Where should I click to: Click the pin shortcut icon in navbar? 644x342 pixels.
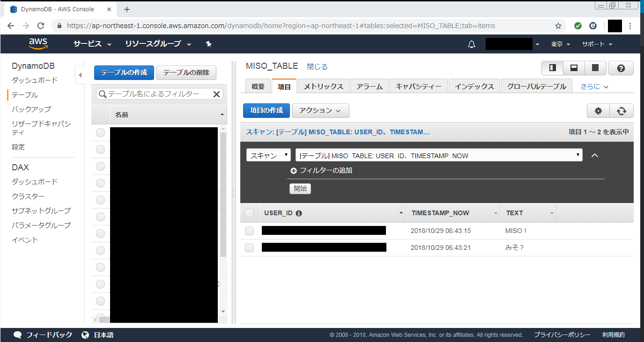(x=209, y=44)
